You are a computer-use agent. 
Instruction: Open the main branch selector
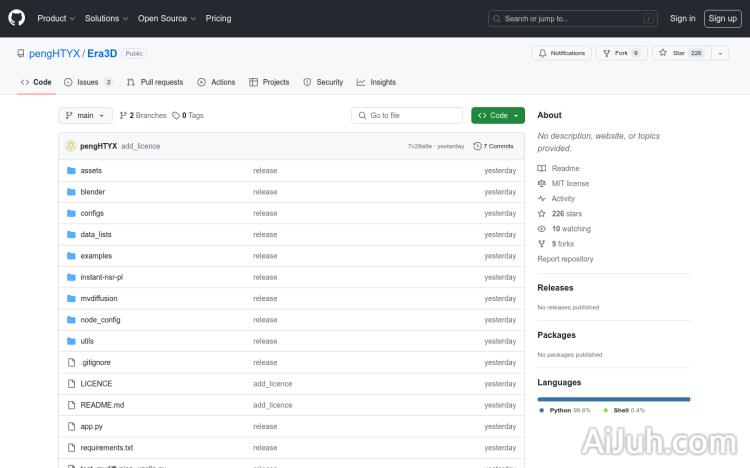pyautogui.click(x=85, y=115)
